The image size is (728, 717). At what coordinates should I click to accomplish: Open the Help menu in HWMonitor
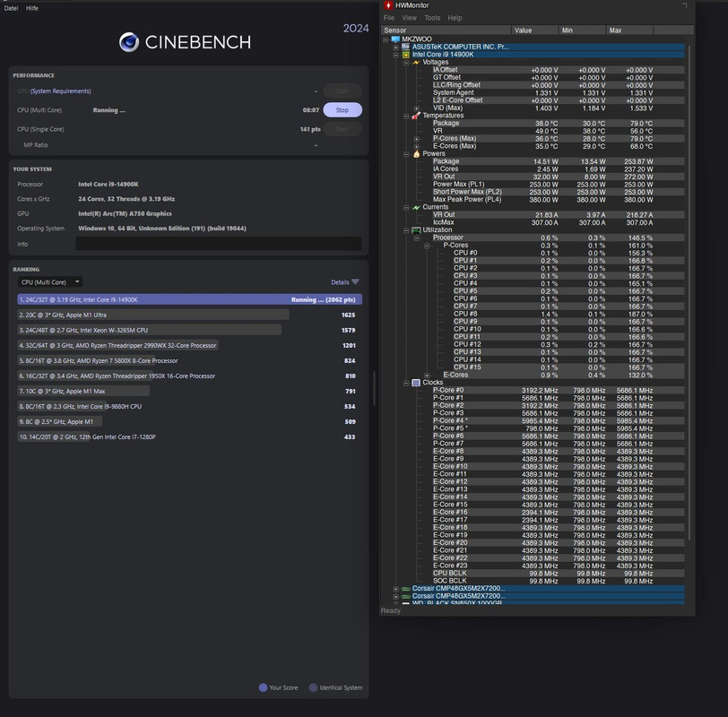[x=455, y=18]
